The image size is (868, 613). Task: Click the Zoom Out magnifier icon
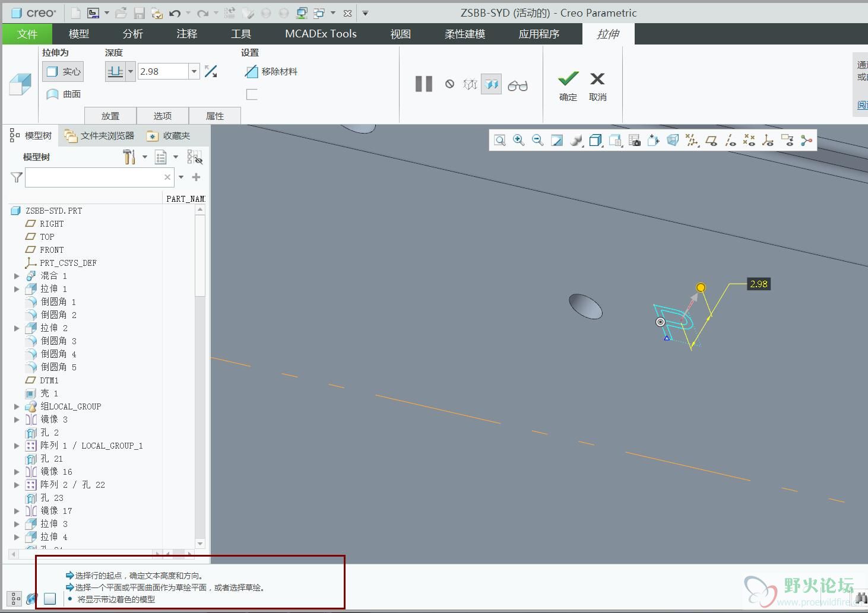538,141
